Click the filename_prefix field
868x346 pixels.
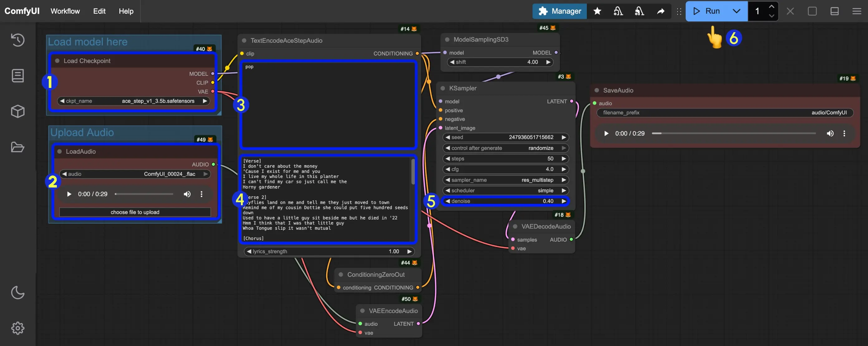click(725, 113)
